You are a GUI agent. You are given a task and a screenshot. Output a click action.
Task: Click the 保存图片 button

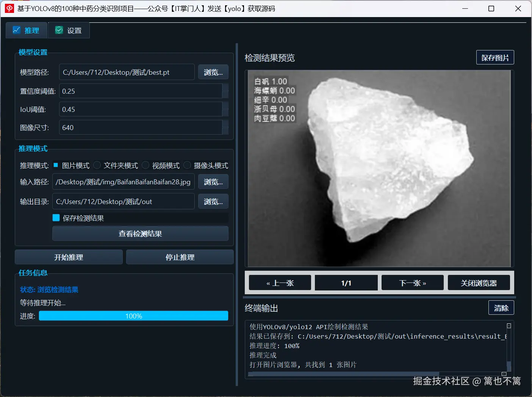point(495,57)
